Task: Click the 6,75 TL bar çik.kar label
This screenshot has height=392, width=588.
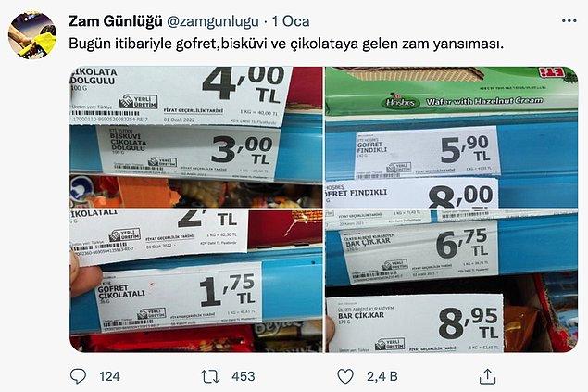Action: click(x=420, y=253)
